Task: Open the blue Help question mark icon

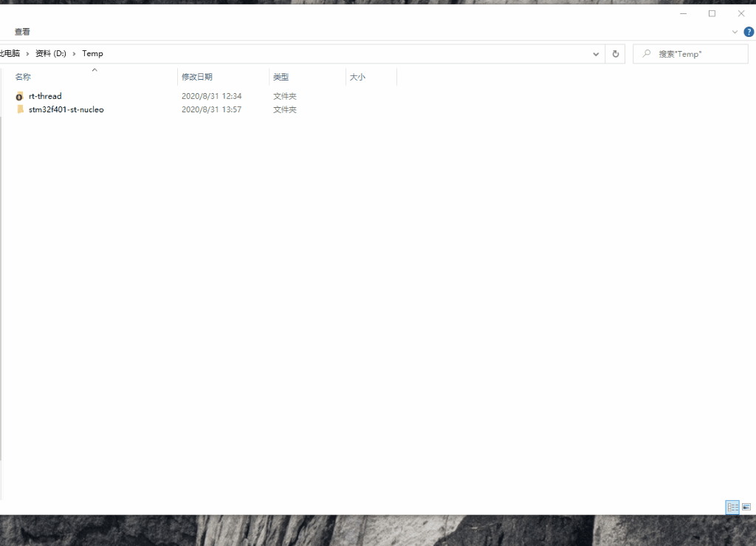Action: coord(749,32)
